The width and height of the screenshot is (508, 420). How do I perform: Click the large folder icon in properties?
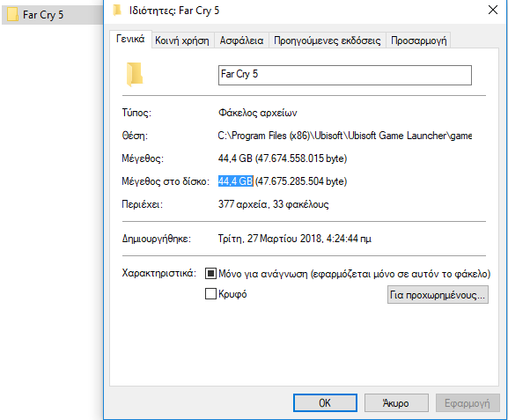[x=135, y=75]
